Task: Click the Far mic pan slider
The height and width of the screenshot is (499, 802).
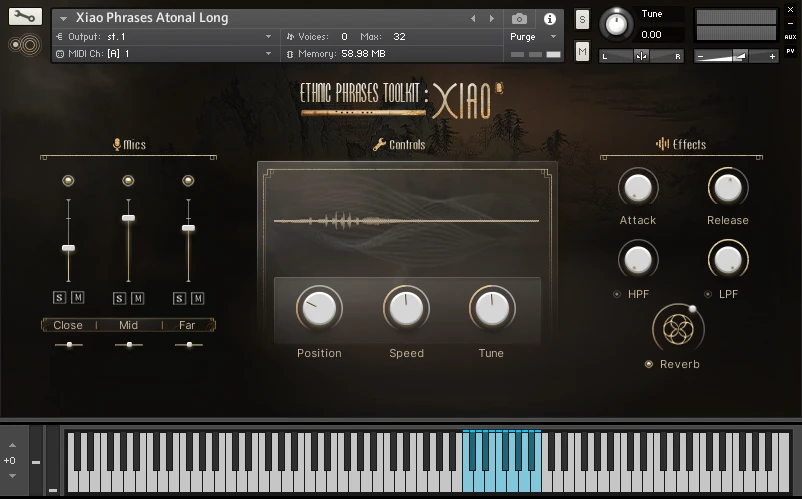Action: point(189,345)
